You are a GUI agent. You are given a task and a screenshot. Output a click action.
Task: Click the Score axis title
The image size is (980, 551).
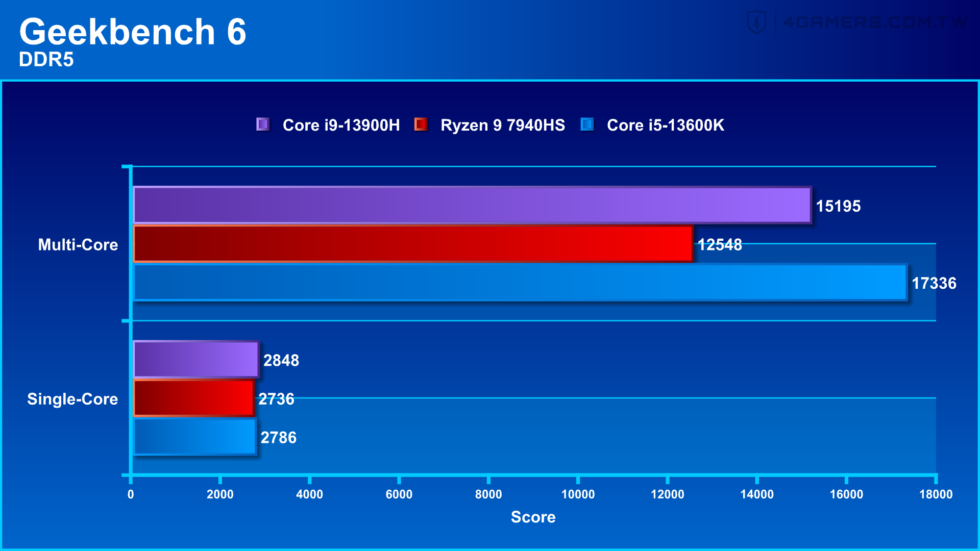tap(533, 517)
